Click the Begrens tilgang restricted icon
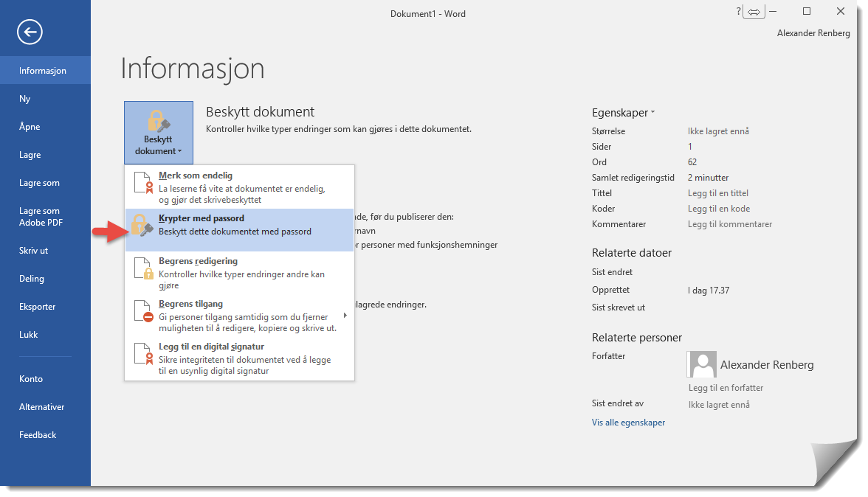 [142, 311]
